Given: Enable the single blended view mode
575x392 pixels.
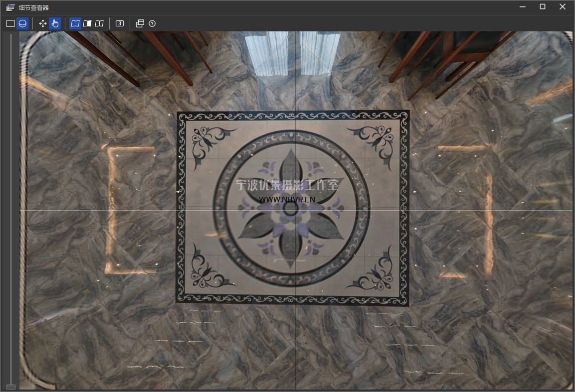Looking at the screenshot, I should point(75,23).
